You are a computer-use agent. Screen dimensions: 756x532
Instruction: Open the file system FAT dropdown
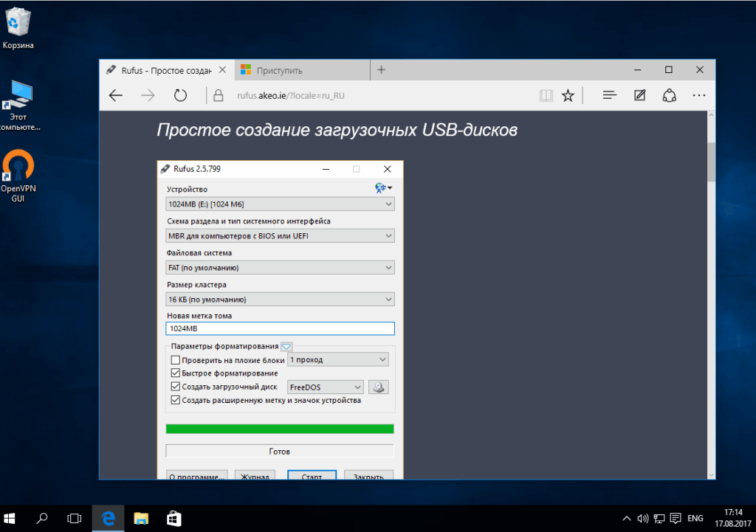pyautogui.click(x=280, y=267)
